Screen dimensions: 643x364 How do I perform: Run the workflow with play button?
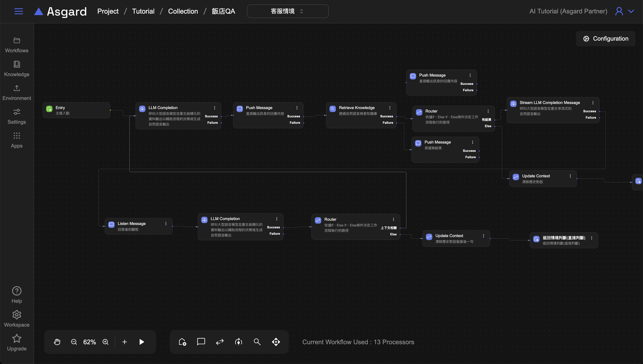point(141,342)
